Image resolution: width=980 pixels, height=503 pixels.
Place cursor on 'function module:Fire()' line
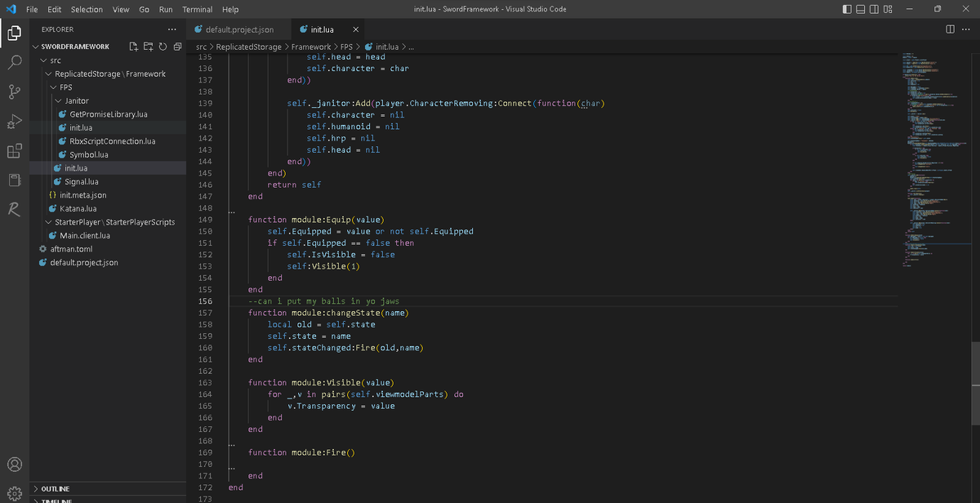[x=302, y=452]
